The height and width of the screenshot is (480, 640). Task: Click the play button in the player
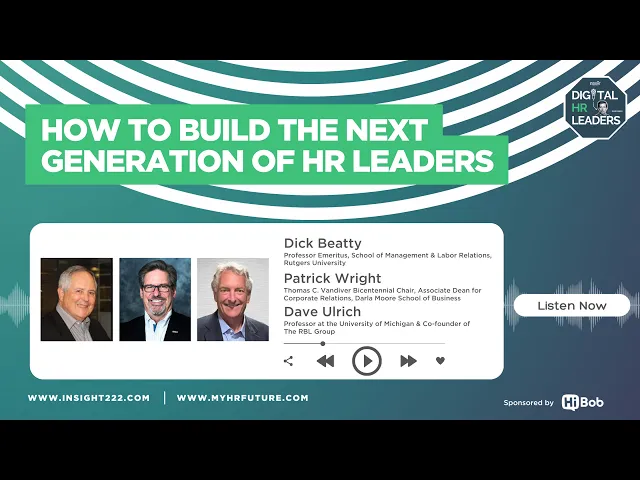tap(367, 361)
